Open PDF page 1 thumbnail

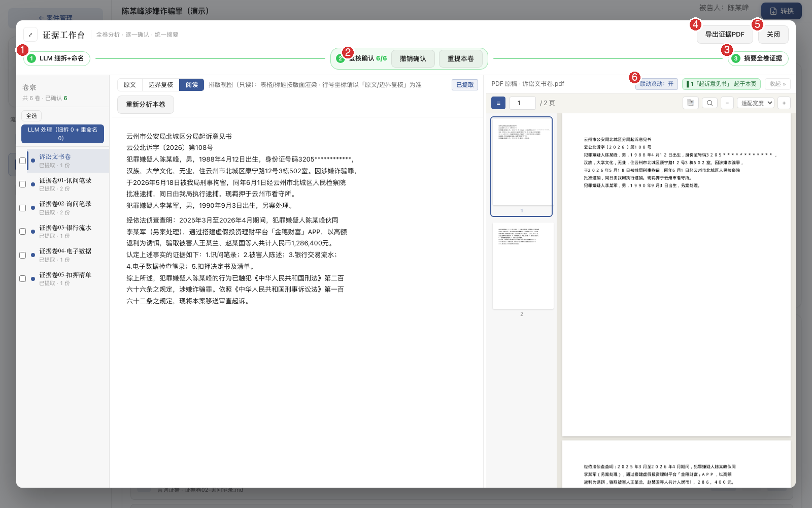coord(521,167)
